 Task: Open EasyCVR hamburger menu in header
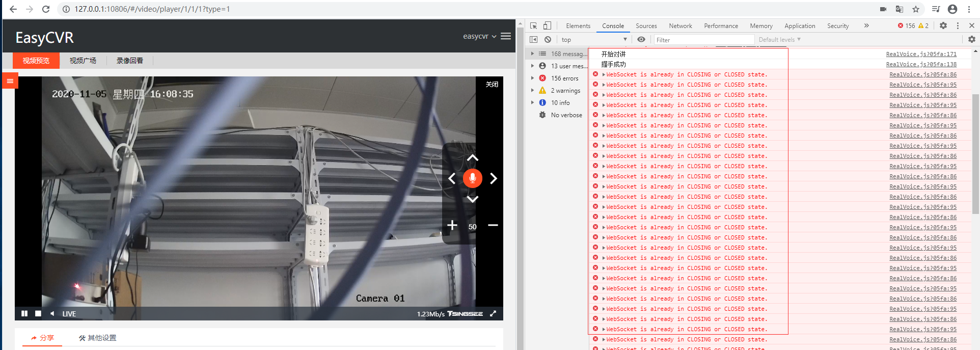(506, 36)
